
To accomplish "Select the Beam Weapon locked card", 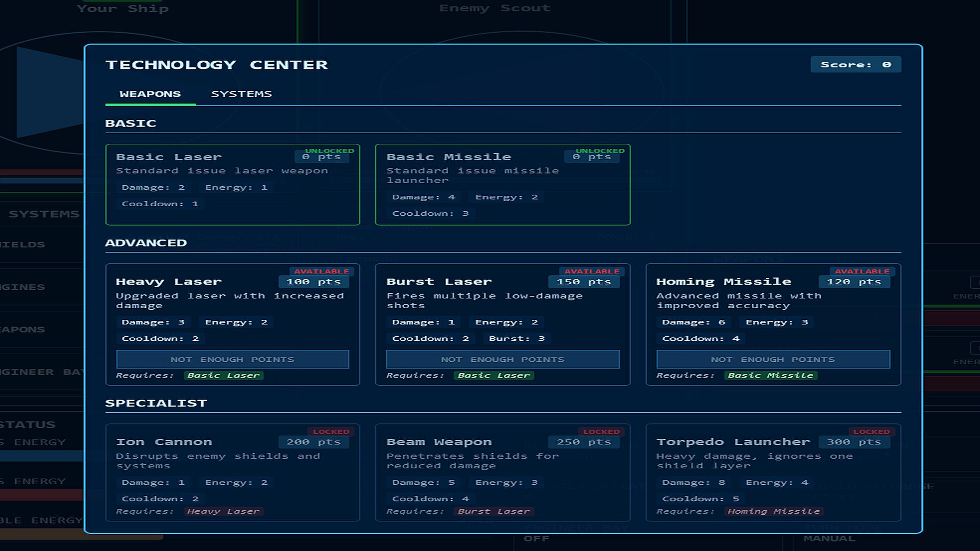I will point(502,472).
